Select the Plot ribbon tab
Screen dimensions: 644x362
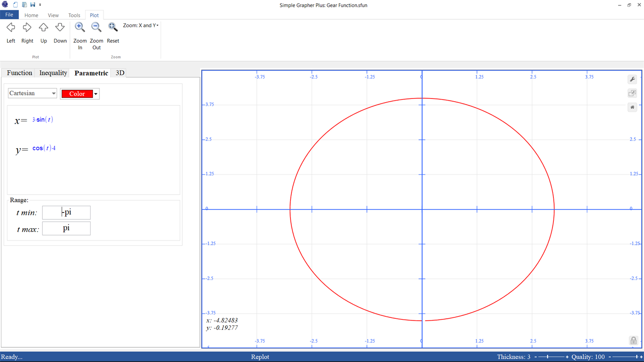94,15
